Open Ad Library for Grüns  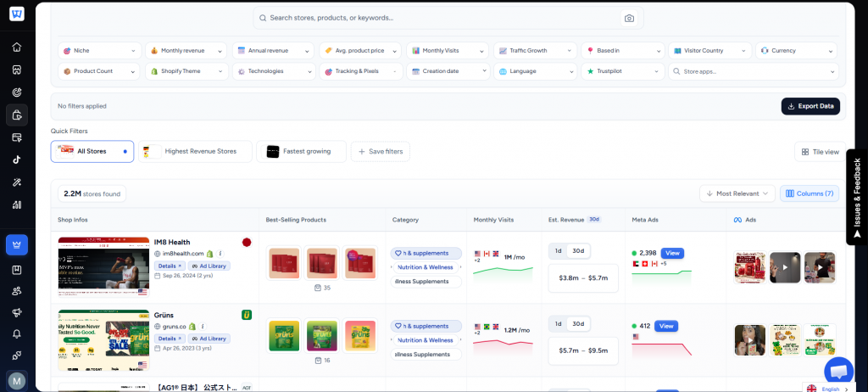(209, 339)
